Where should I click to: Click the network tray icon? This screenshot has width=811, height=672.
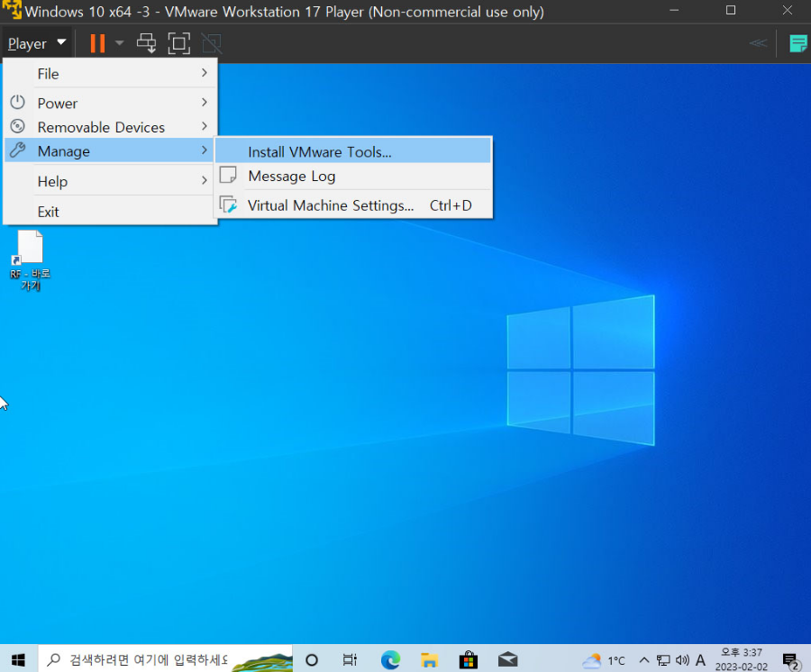(x=663, y=659)
